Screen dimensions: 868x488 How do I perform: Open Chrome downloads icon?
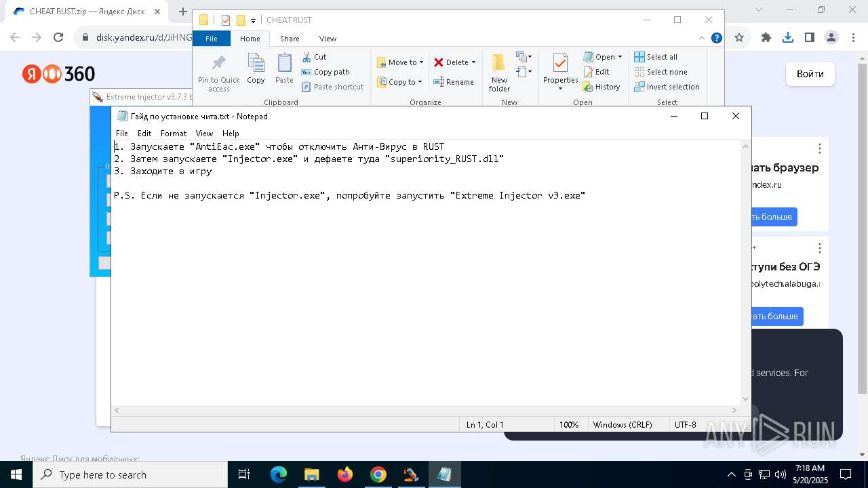point(788,38)
